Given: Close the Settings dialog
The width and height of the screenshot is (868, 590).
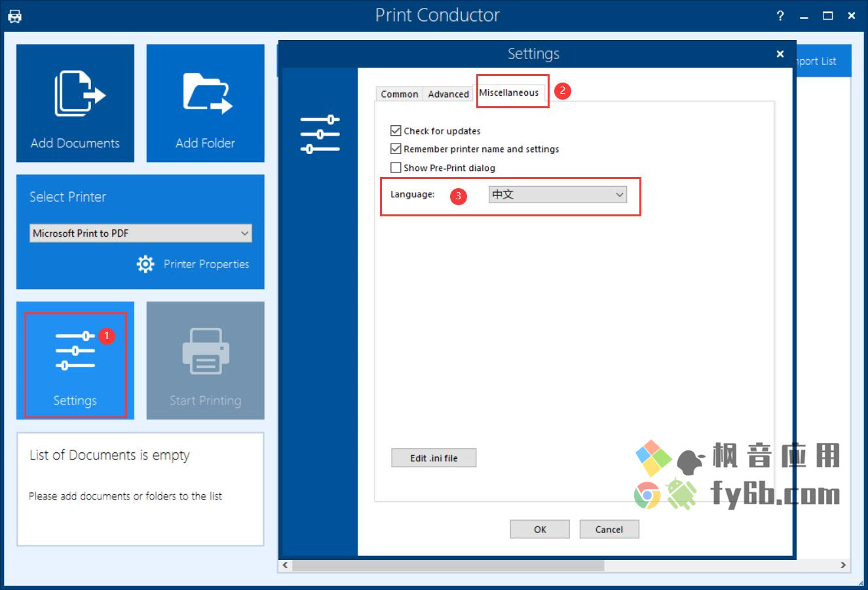Looking at the screenshot, I should tap(780, 54).
